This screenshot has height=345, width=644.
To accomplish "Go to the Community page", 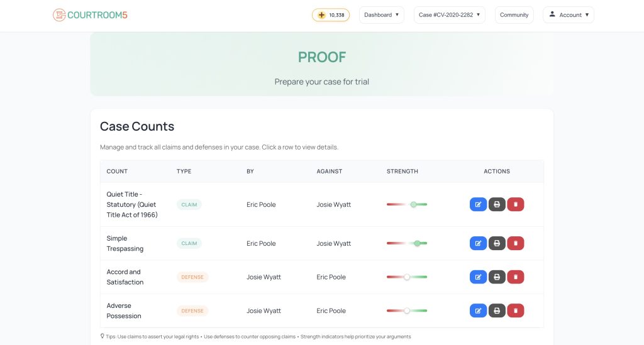I will coord(514,15).
